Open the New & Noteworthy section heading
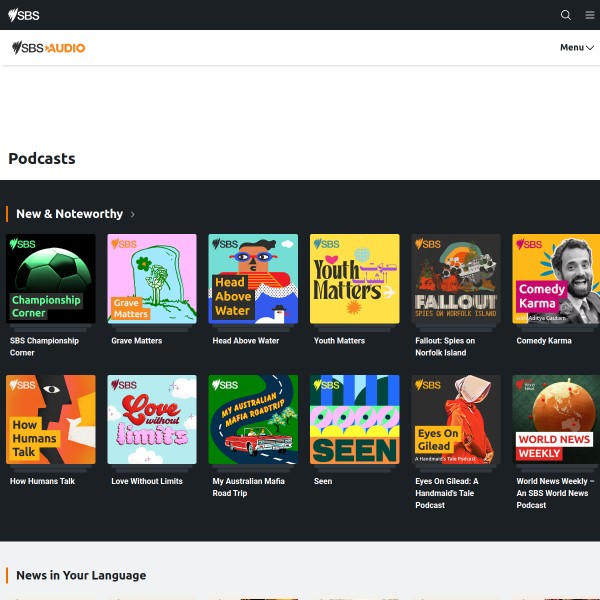This screenshot has height=600, width=600. click(69, 214)
